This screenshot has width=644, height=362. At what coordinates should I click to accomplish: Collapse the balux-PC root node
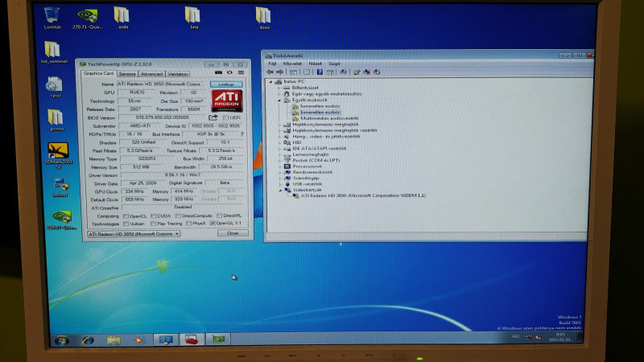[x=271, y=82]
